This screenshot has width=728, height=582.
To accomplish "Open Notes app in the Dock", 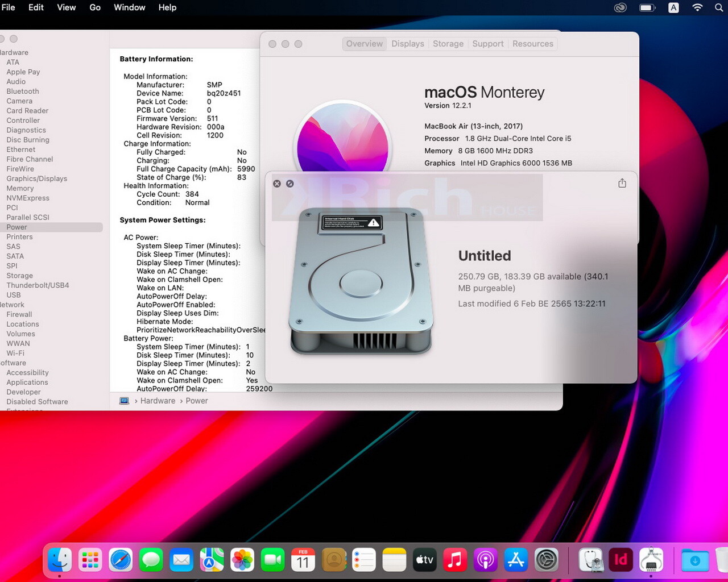I will [394, 560].
